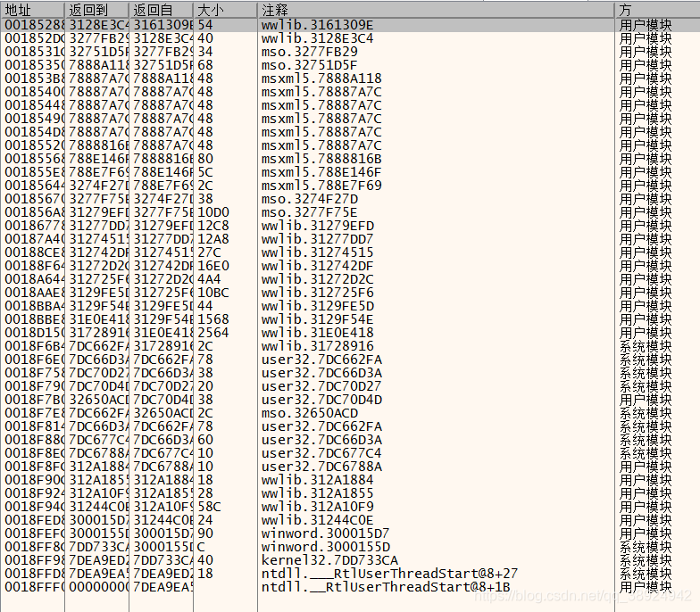Click the wwlib.3129F54E comment entry
This screenshot has width=700, height=612.
coord(317,319)
